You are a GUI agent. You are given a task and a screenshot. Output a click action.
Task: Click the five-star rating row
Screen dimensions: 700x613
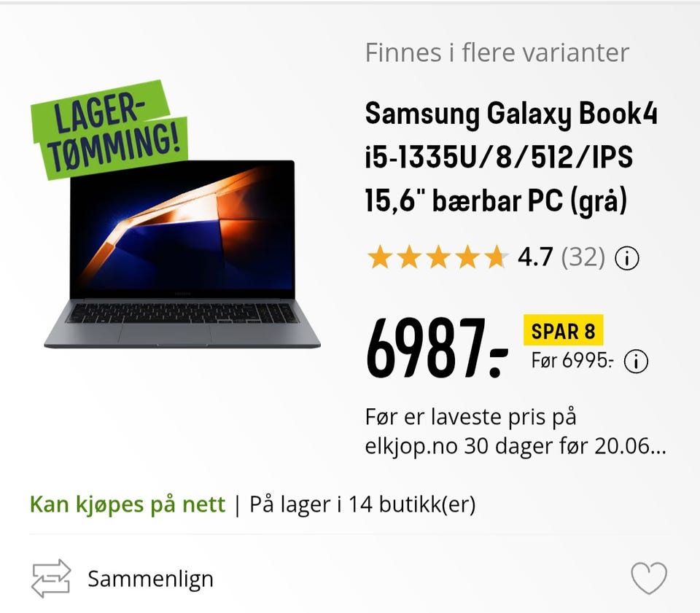pyautogui.click(x=437, y=257)
